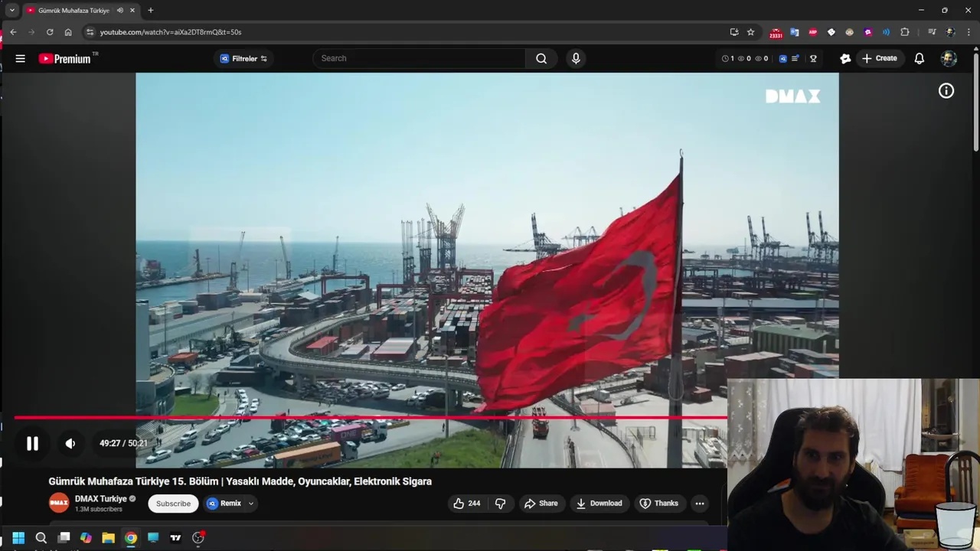Open the ABP Adblock Plus extension

coord(813,32)
